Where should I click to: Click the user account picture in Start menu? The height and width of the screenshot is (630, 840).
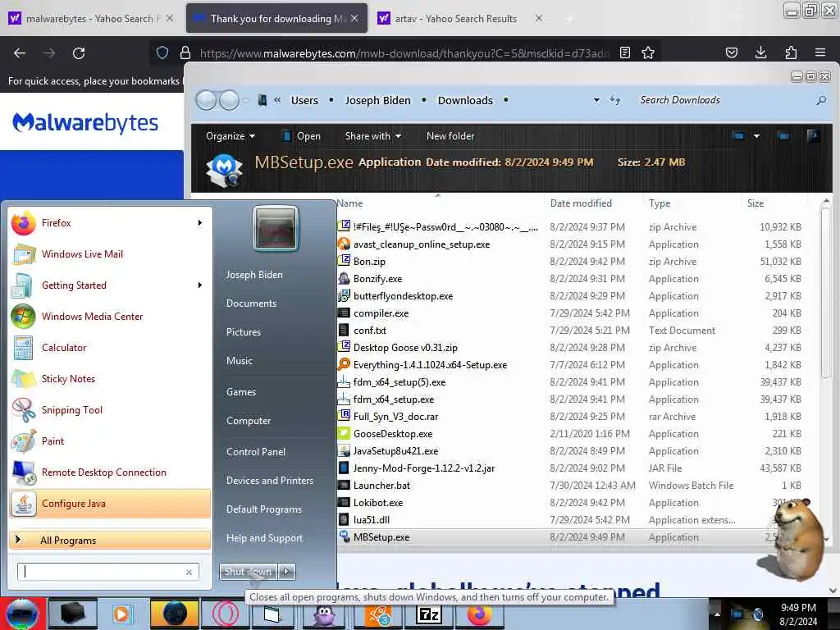276,228
